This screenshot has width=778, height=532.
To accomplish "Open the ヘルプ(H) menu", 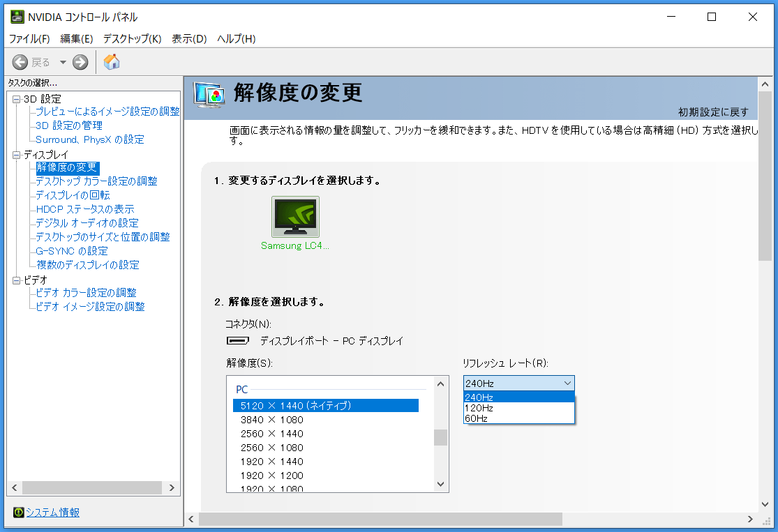I will pyautogui.click(x=236, y=38).
